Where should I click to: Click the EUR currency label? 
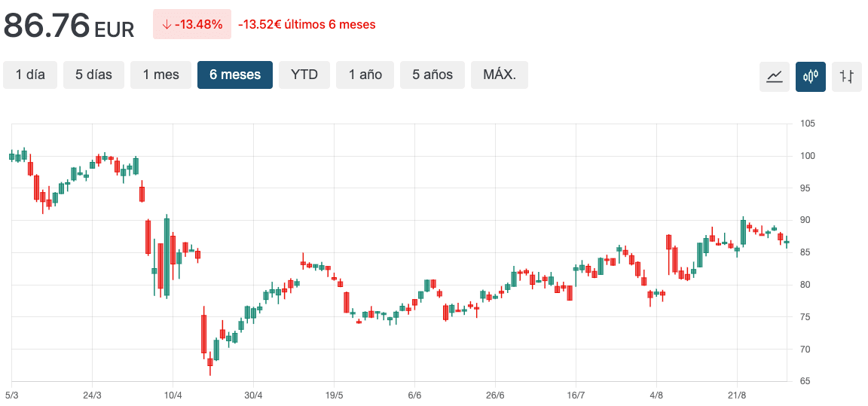click(x=115, y=30)
